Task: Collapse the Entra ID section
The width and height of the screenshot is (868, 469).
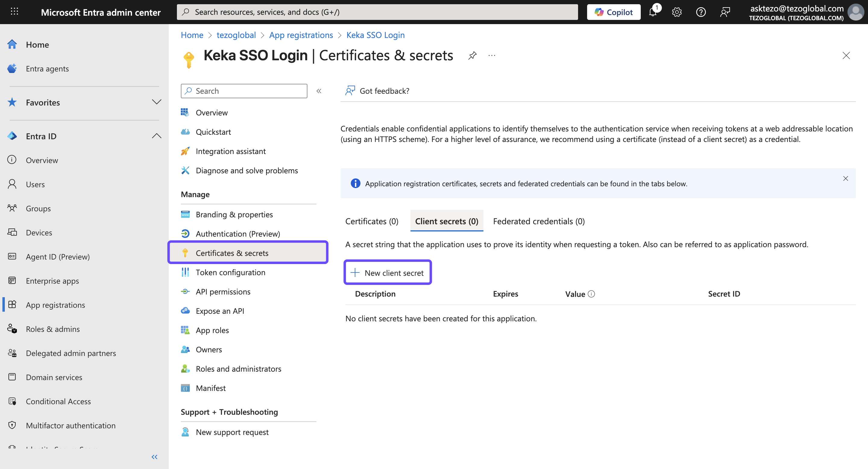Action: 157,136
